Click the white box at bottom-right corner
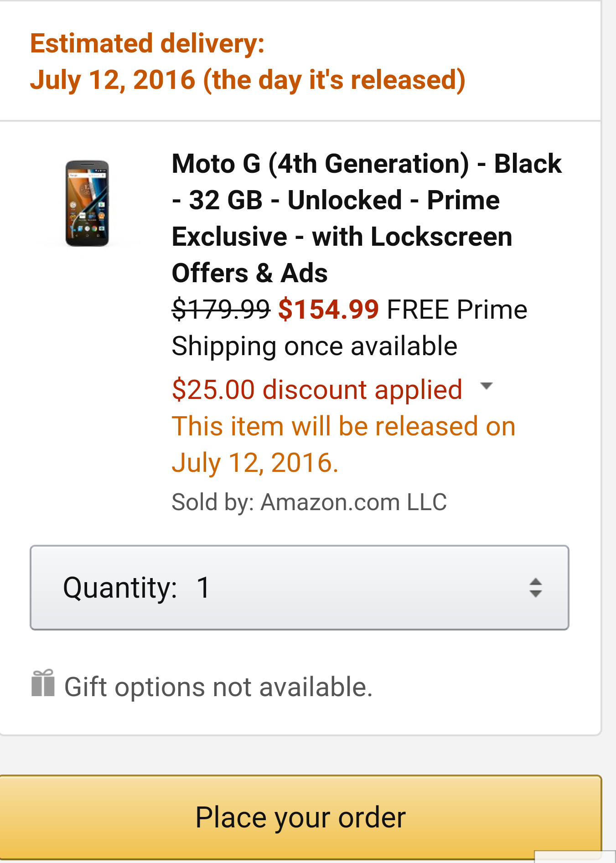This screenshot has height=863, width=616. pos(575,857)
